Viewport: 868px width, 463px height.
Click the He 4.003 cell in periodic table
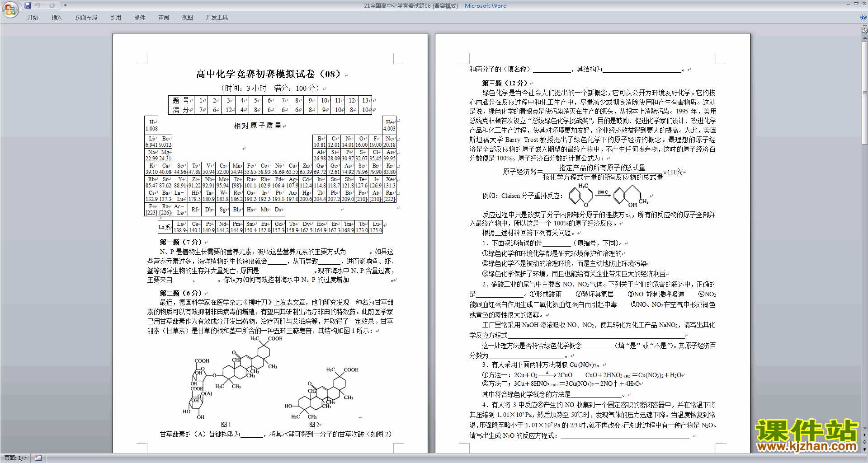389,125
